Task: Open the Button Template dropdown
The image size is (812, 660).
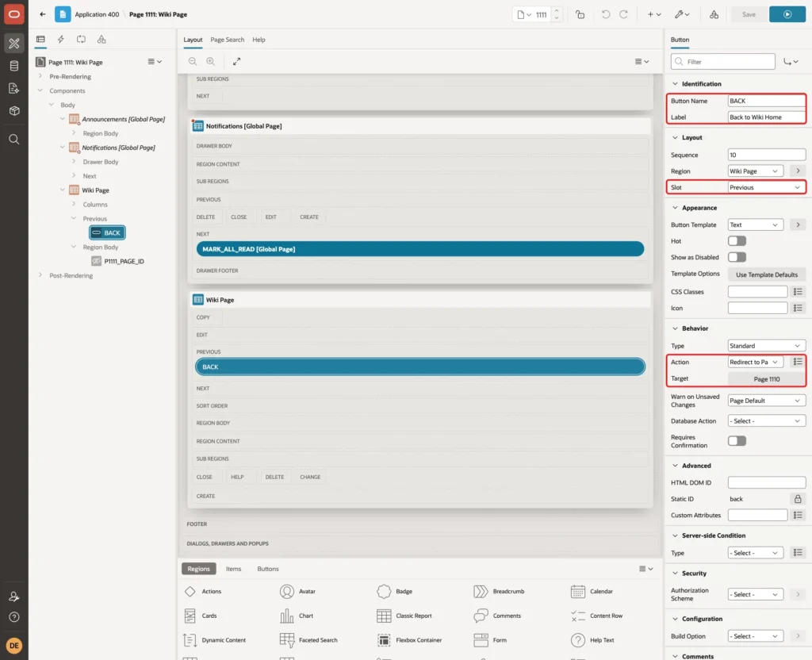Action: point(755,224)
